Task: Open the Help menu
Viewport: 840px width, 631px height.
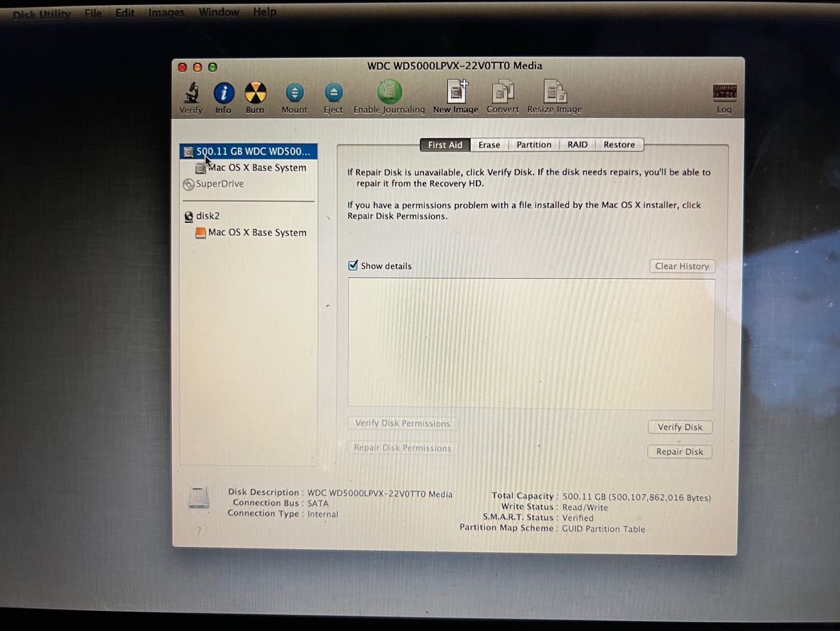Action: (264, 12)
